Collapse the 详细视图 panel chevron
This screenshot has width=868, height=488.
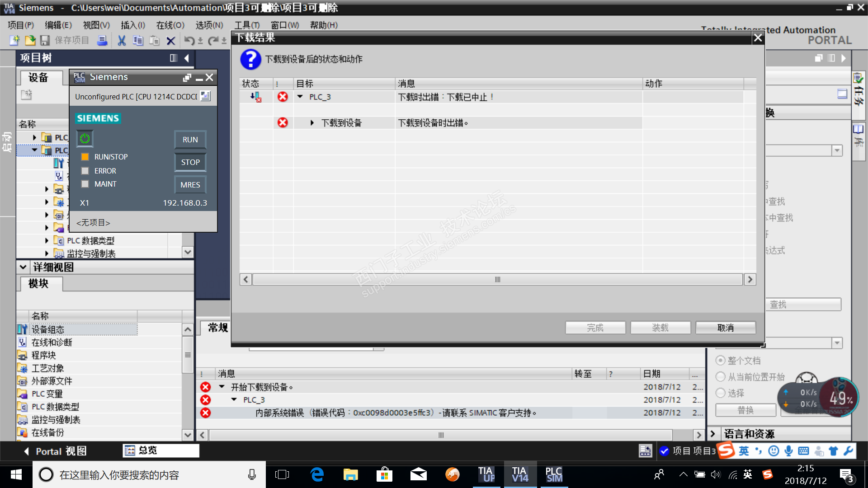23,267
